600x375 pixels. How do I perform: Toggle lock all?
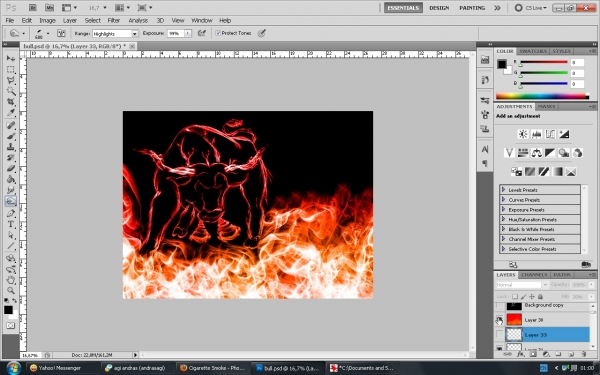540,297
